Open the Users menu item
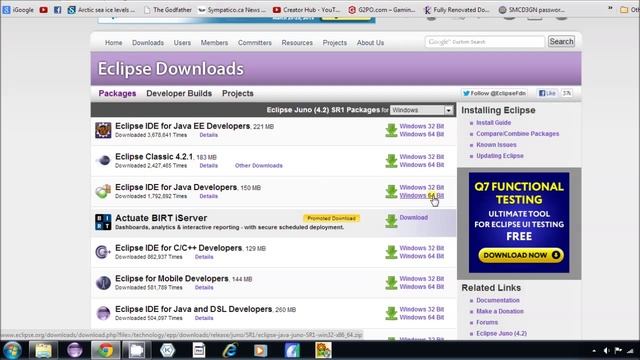This screenshot has width=640, height=360. tap(182, 42)
